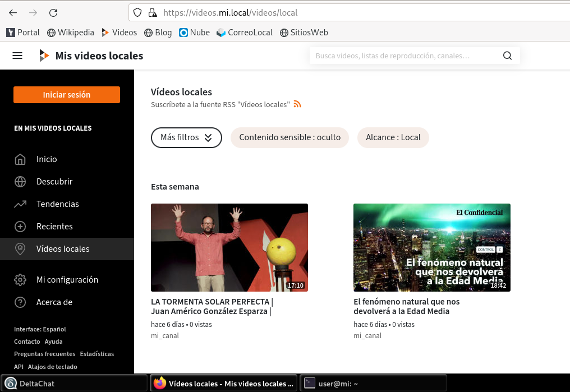
Task: Open the LA TORMENTA SOLAR PERFECTA video thumbnail
Action: tap(229, 247)
